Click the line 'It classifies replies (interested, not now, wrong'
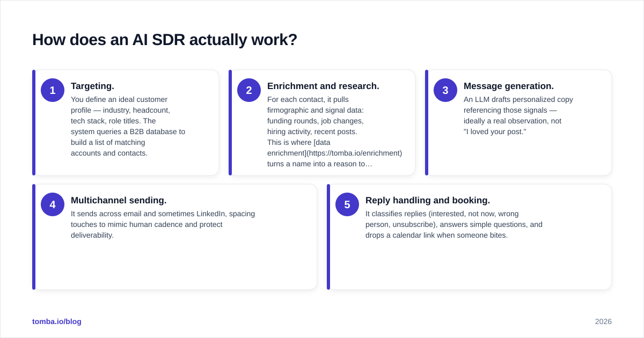Viewport: 644px width, 338px height. [x=442, y=214]
